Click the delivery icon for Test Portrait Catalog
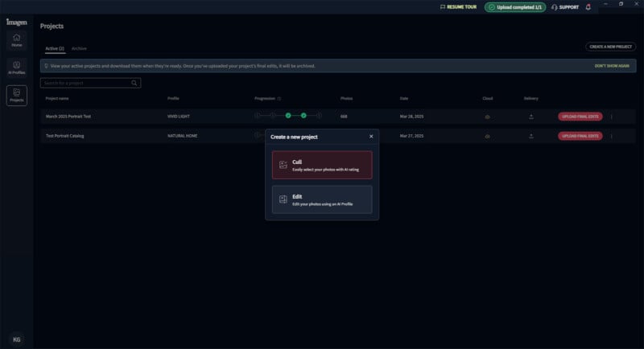Image resolution: width=644 pixels, height=349 pixels. 530,136
